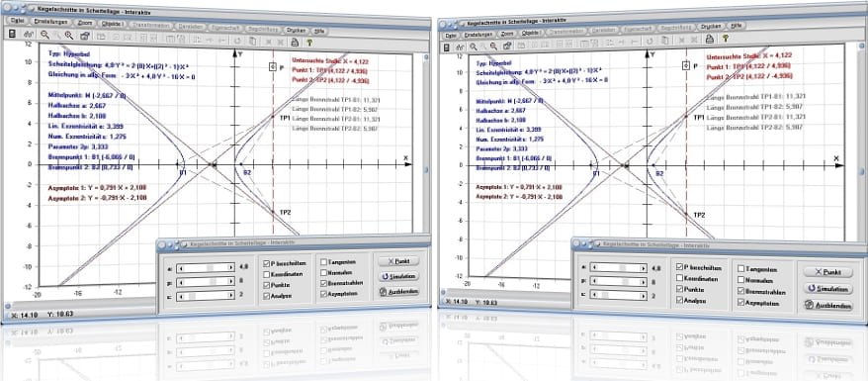Click the Ausblenden button in right panel
This screenshot has height=381, width=868.
828,305
